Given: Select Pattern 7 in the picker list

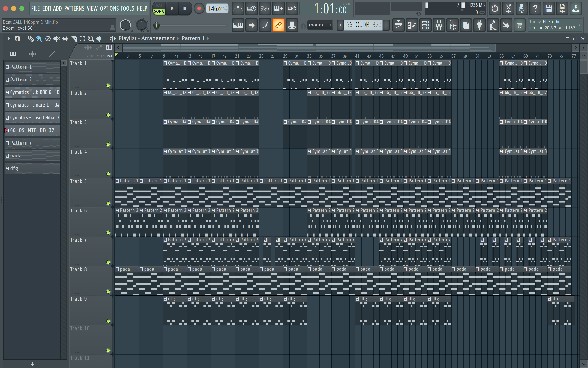Looking at the screenshot, I should click(x=32, y=143).
